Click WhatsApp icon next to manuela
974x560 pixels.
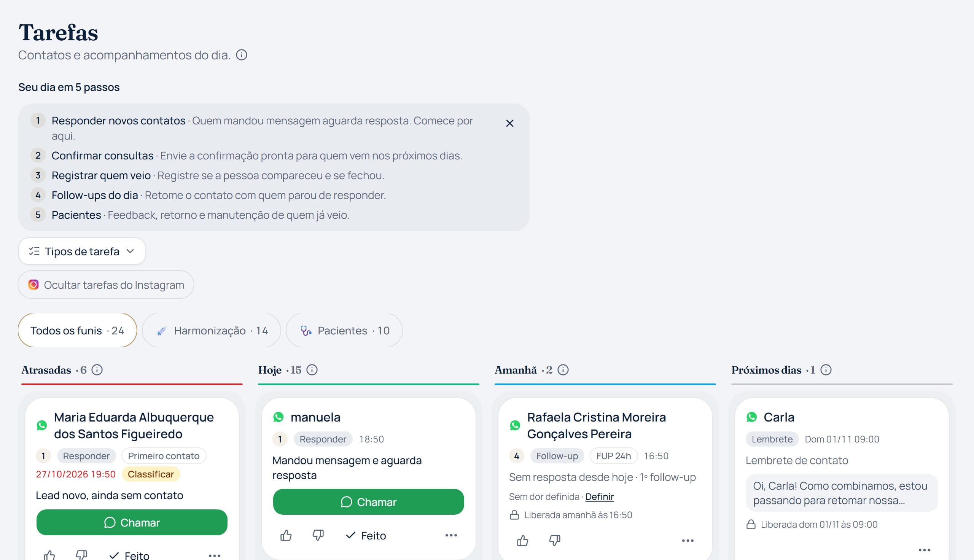coord(279,417)
